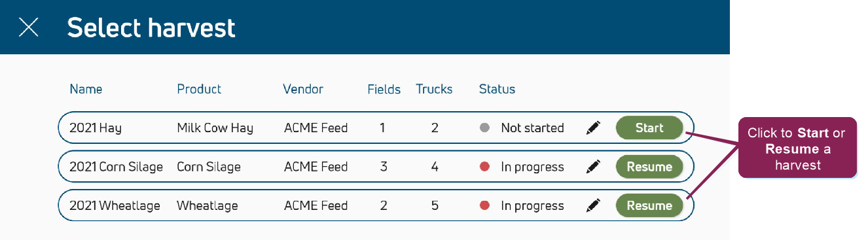Sort by the Status column header
The width and height of the screenshot is (868, 240).
[x=497, y=89]
